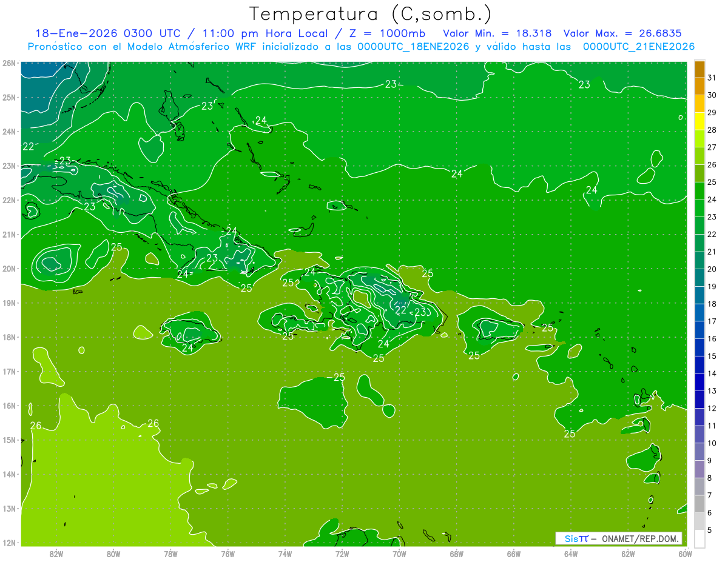Click the longitude axis label "64W"
The image size is (728, 562).
pos(570,554)
